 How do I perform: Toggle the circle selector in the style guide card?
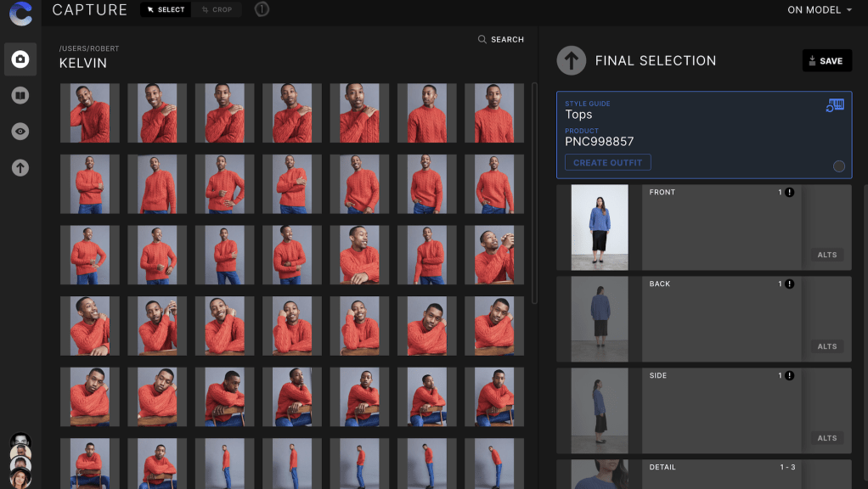coord(838,166)
